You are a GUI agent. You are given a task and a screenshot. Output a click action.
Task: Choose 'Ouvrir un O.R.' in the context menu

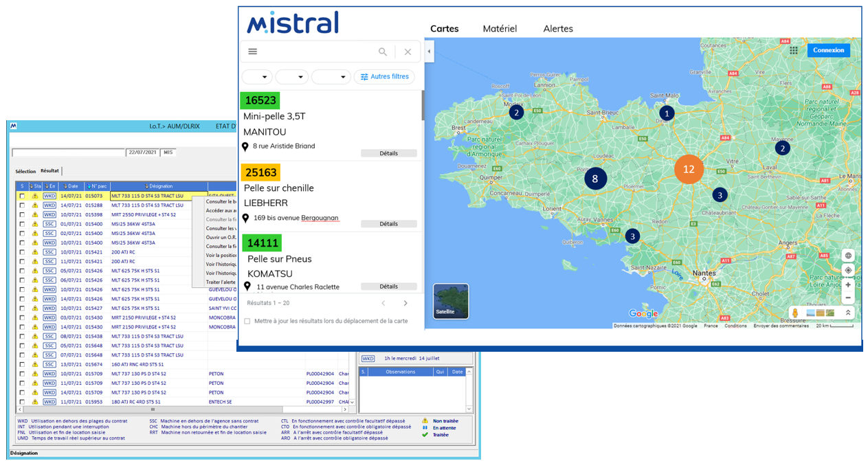point(221,237)
